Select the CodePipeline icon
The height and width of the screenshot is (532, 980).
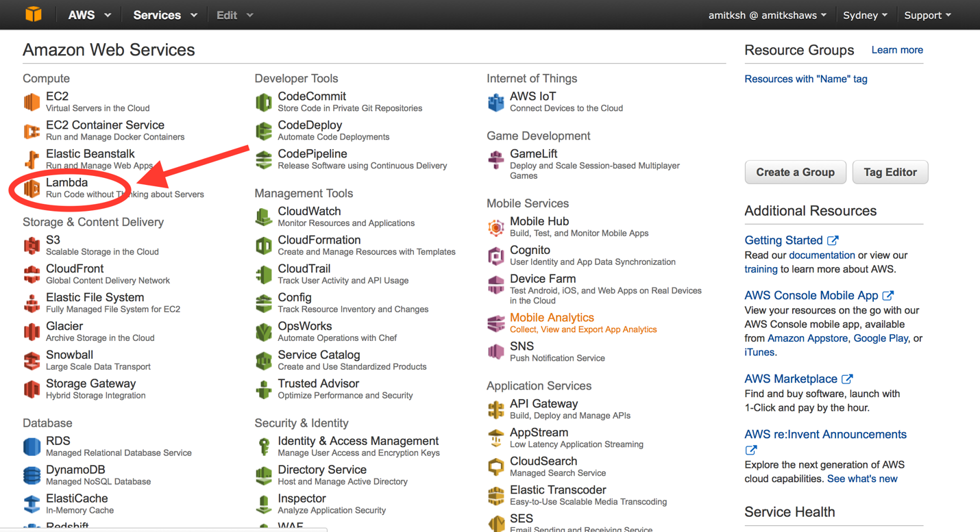(264, 160)
